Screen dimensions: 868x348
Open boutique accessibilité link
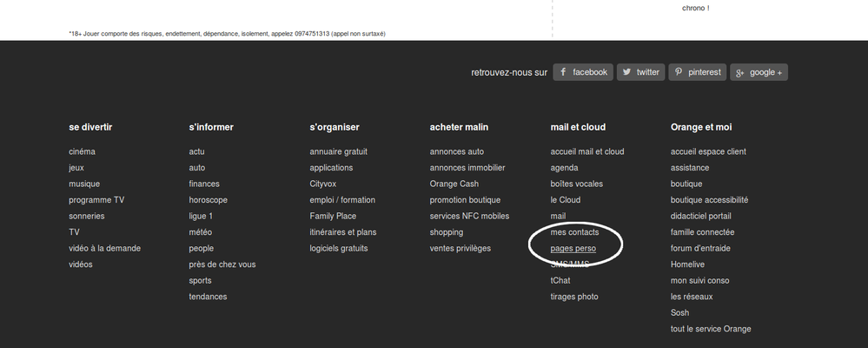coord(710,200)
